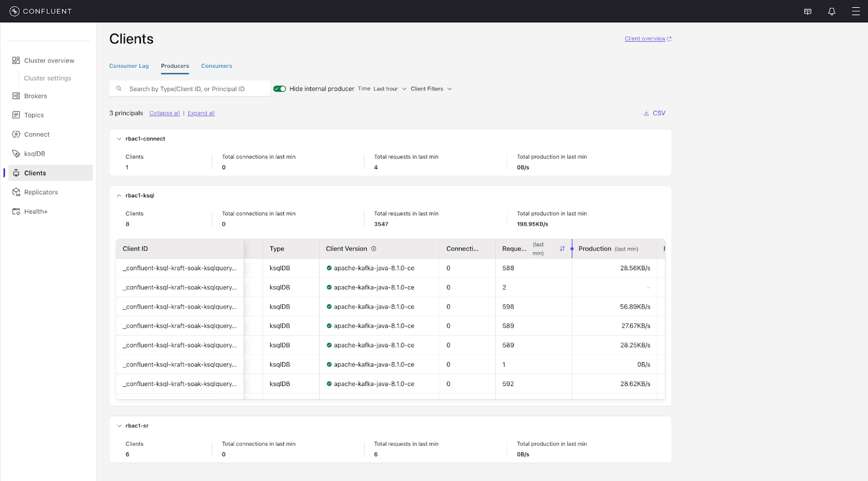
Task: Click the search magnifier icon
Action: (119, 88)
